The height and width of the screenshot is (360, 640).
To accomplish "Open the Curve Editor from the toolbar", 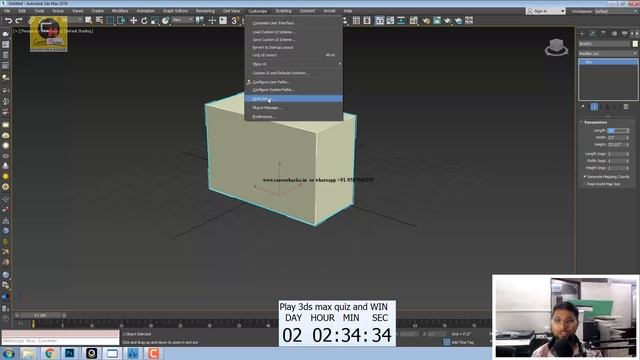I will tap(390, 20).
